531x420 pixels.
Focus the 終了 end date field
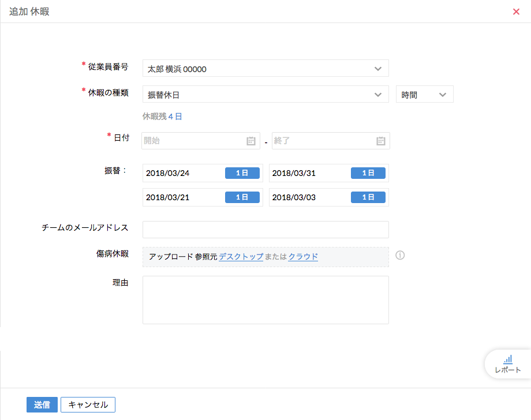pyautogui.click(x=323, y=141)
